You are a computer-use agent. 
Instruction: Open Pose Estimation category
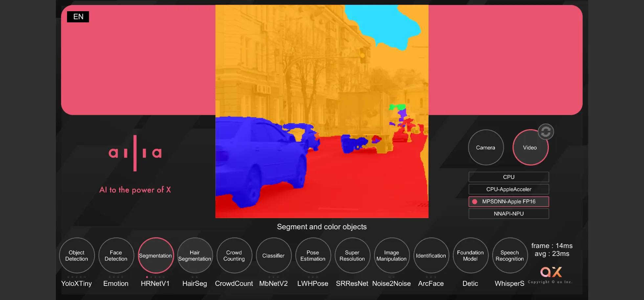pyautogui.click(x=313, y=256)
